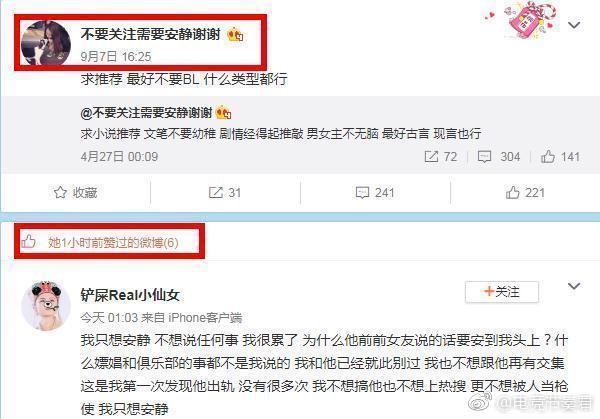Click quoted post repost icon showing 72
Image resolution: width=600 pixels, height=419 pixels.
tap(431, 157)
